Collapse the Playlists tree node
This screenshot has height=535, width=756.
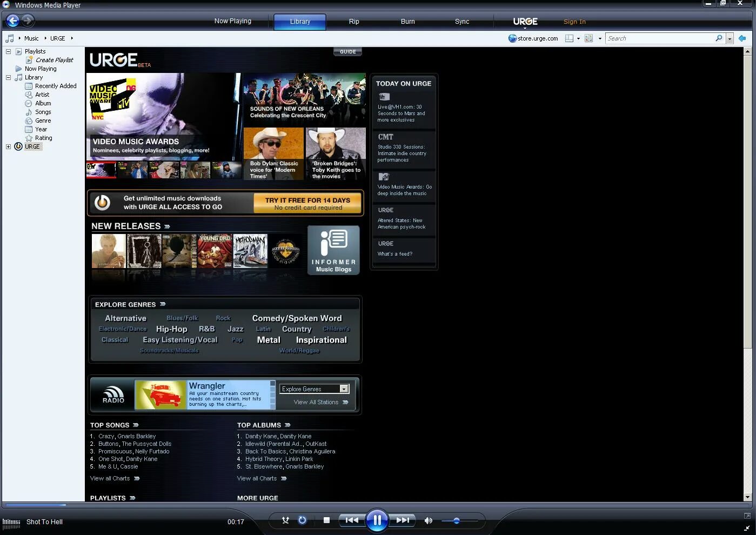point(8,51)
